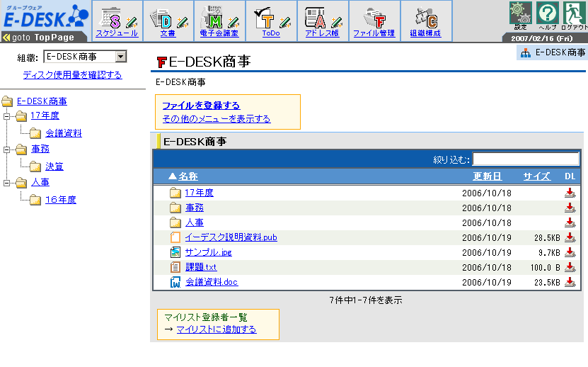Download the 事務 folder via DL icon
The height and width of the screenshot is (367, 588).
click(x=570, y=208)
